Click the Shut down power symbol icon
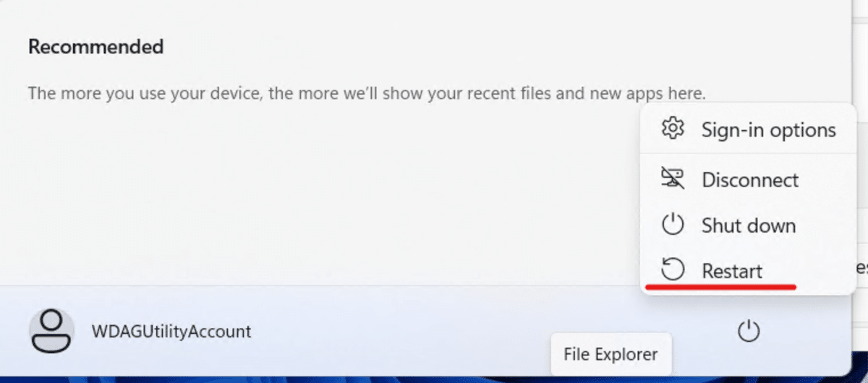 (x=673, y=225)
